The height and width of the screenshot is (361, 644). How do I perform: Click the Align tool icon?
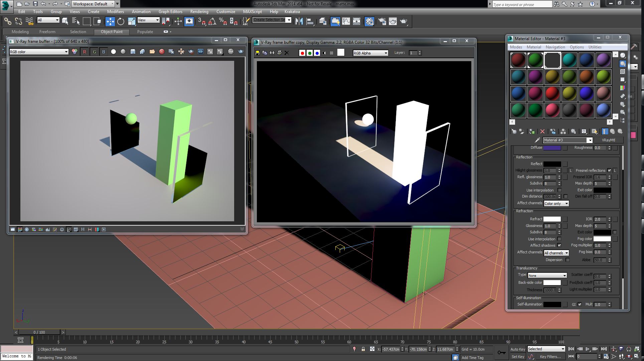[310, 21]
